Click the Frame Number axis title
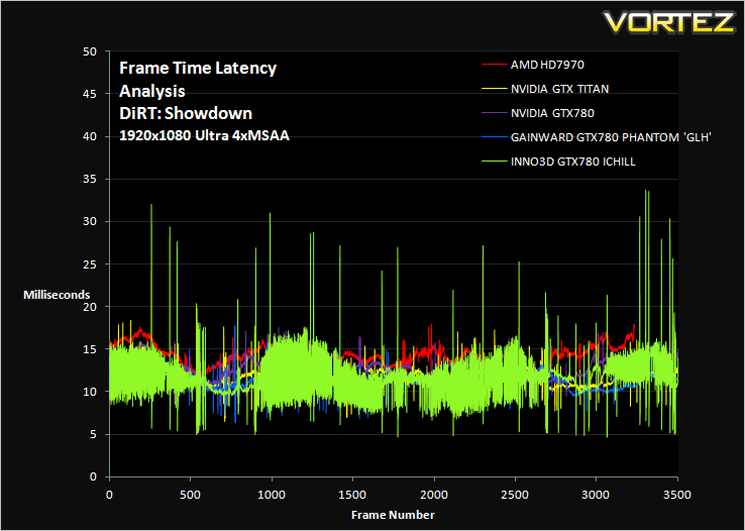This screenshot has width=745, height=531. (x=393, y=515)
